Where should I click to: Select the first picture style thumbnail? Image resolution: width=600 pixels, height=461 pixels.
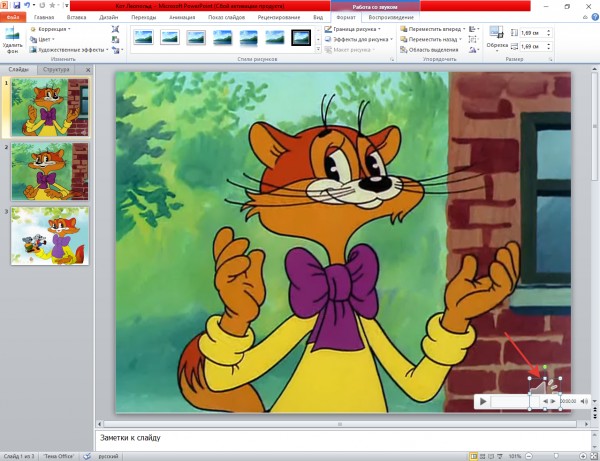tap(143, 37)
